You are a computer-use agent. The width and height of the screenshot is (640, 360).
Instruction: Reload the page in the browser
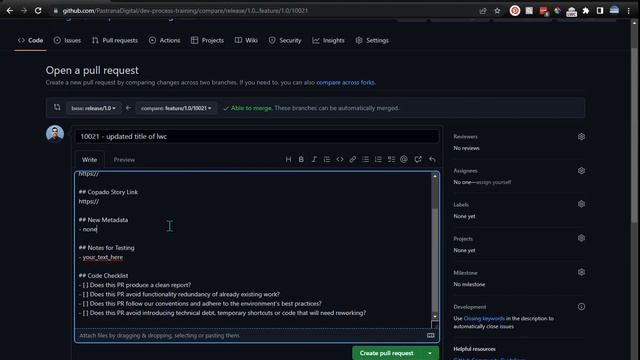38,11
